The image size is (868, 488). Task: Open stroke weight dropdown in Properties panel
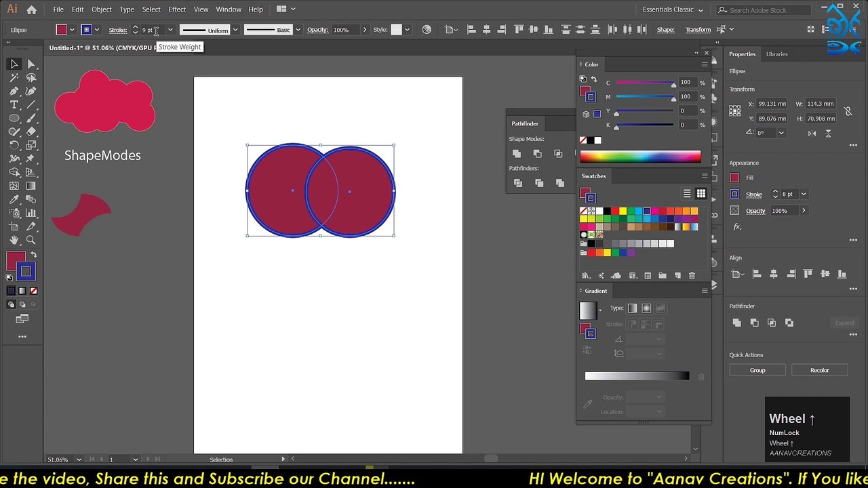click(x=804, y=195)
